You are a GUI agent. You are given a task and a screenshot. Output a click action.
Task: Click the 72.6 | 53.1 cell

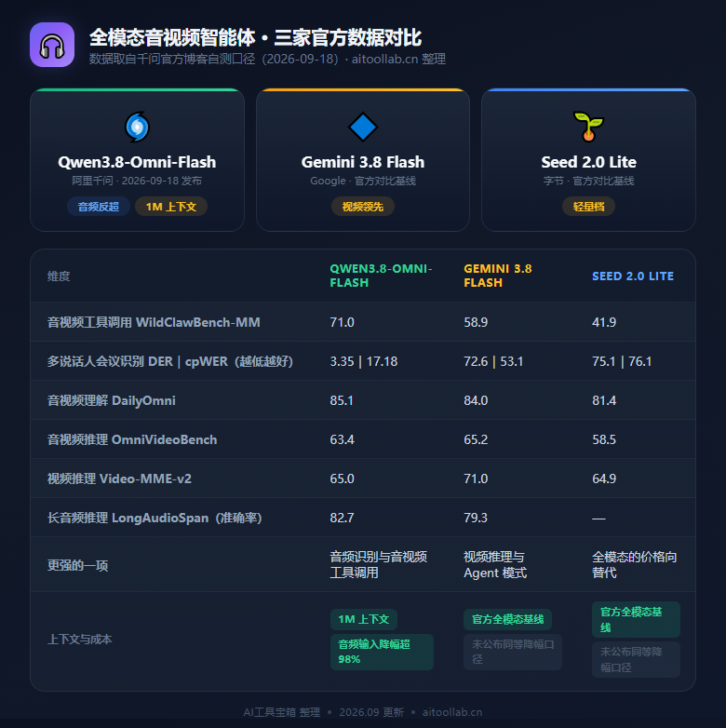coord(493,361)
